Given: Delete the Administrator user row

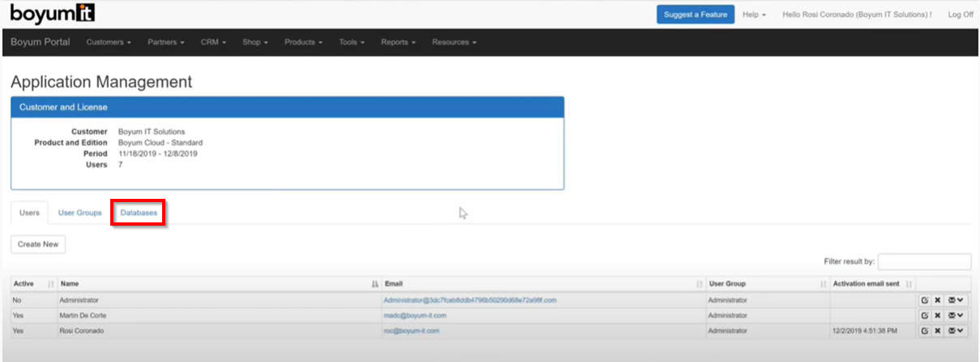Looking at the screenshot, I should (938, 300).
